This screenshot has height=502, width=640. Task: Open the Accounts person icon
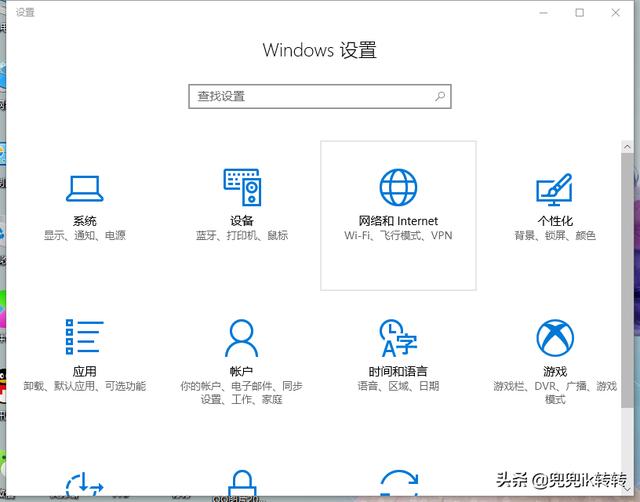pyautogui.click(x=241, y=338)
